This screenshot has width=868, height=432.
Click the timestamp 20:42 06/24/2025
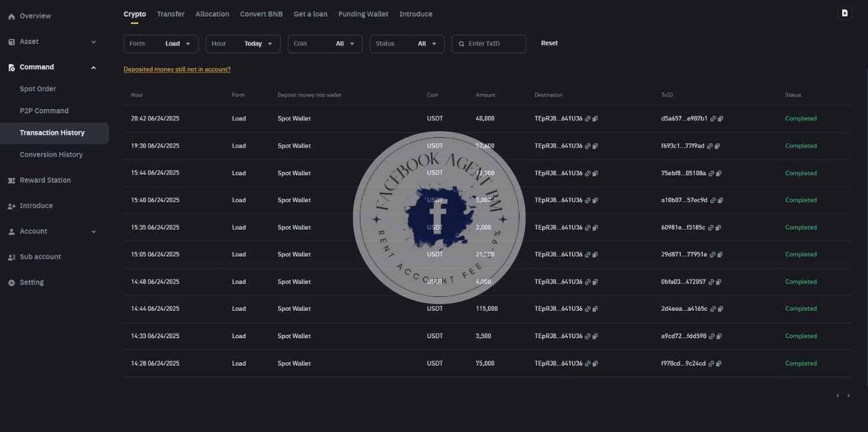(155, 118)
